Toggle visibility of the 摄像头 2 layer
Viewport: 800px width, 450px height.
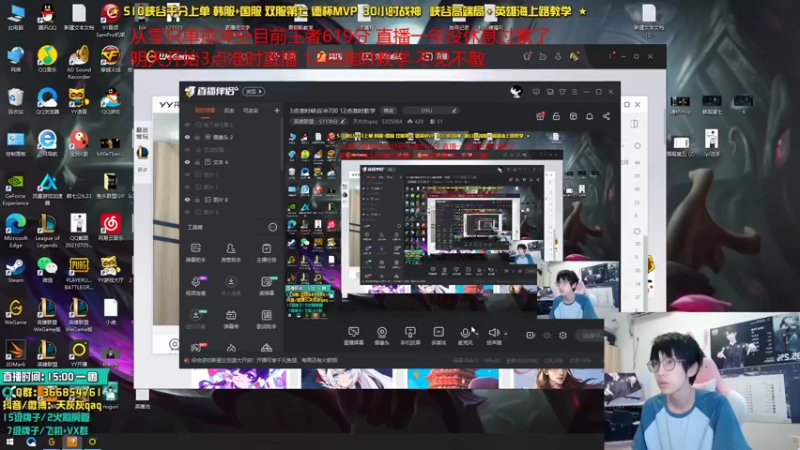tap(187, 137)
